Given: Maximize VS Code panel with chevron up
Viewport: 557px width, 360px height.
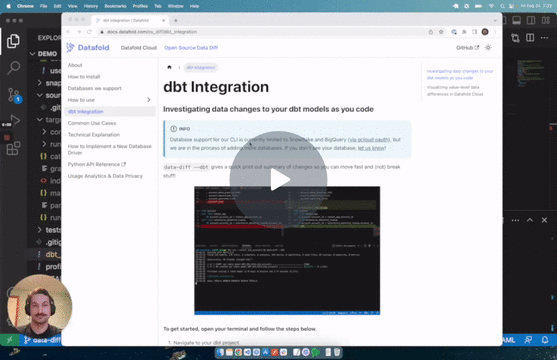Looking at the screenshot, I should 530,220.
